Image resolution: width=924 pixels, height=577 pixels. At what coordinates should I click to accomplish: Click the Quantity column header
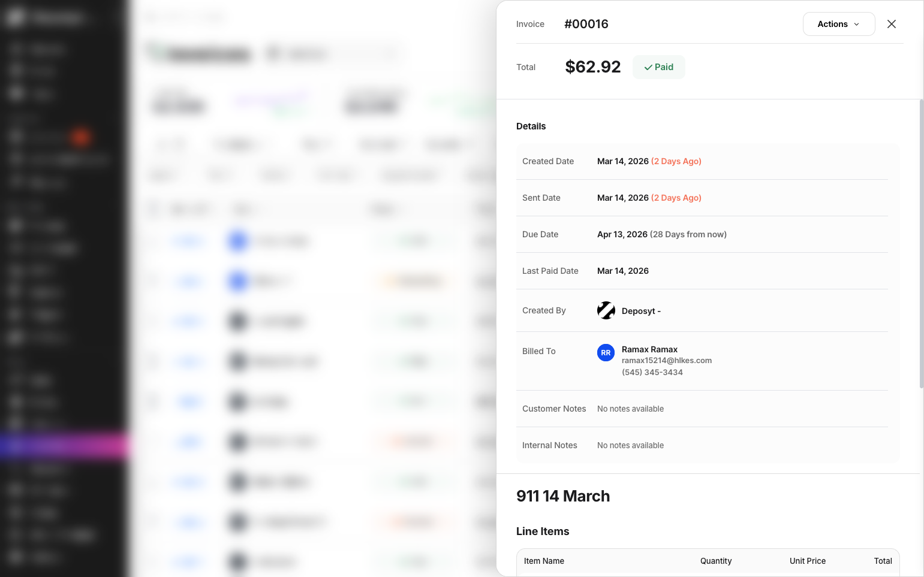click(x=716, y=561)
